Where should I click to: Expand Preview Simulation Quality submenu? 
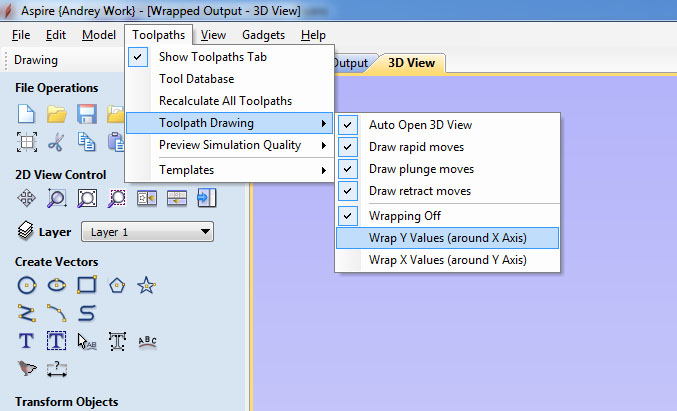(230, 145)
